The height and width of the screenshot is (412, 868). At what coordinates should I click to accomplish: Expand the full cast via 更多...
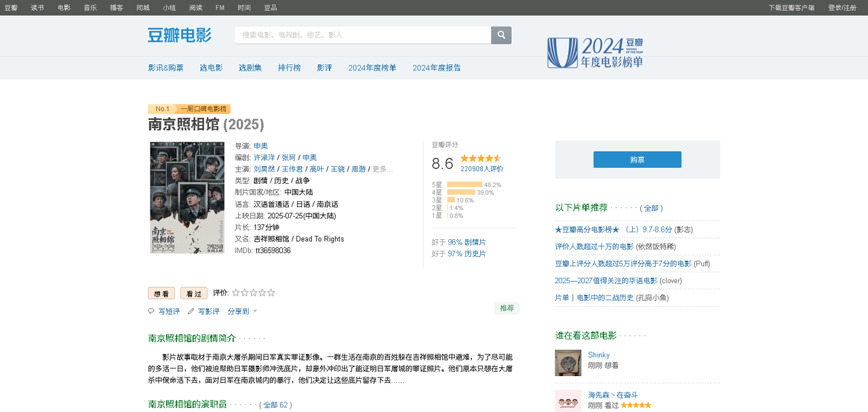[382, 169]
